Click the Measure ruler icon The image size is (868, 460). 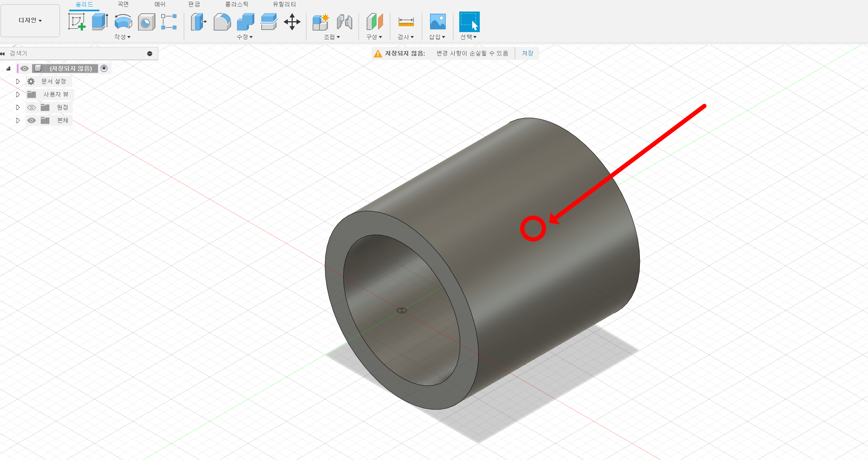[406, 22]
